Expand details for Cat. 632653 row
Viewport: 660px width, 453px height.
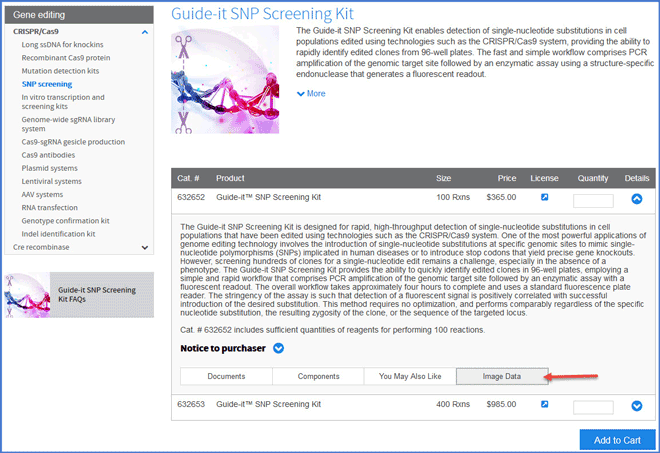tap(636, 406)
